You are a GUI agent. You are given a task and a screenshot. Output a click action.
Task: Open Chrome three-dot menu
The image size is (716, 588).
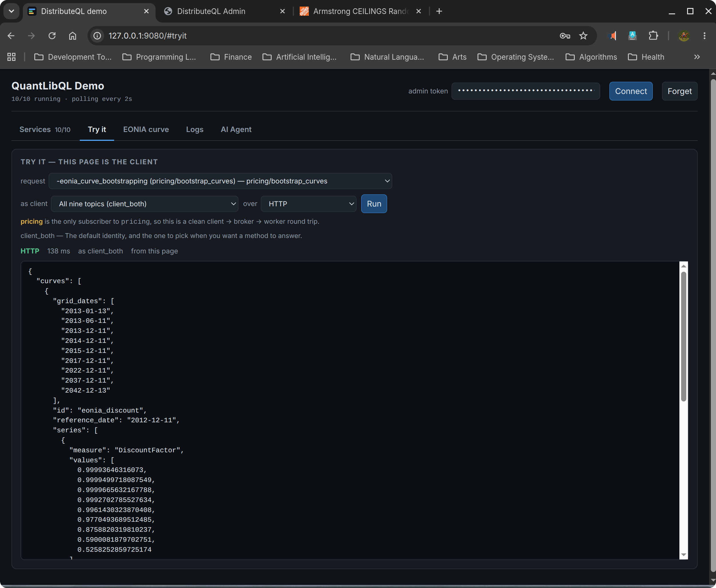pos(705,35)
